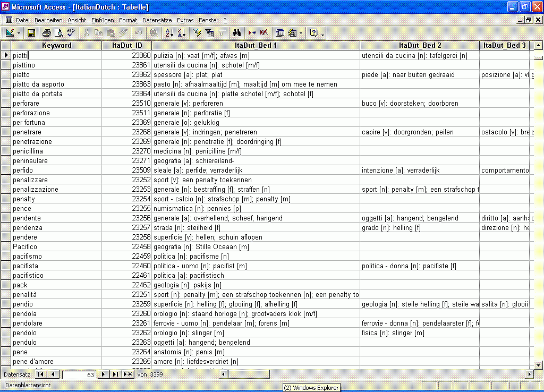The width and height of the screenshot is (544, 392).
Task: Paste from clipboard
Action: coord(110,33)
